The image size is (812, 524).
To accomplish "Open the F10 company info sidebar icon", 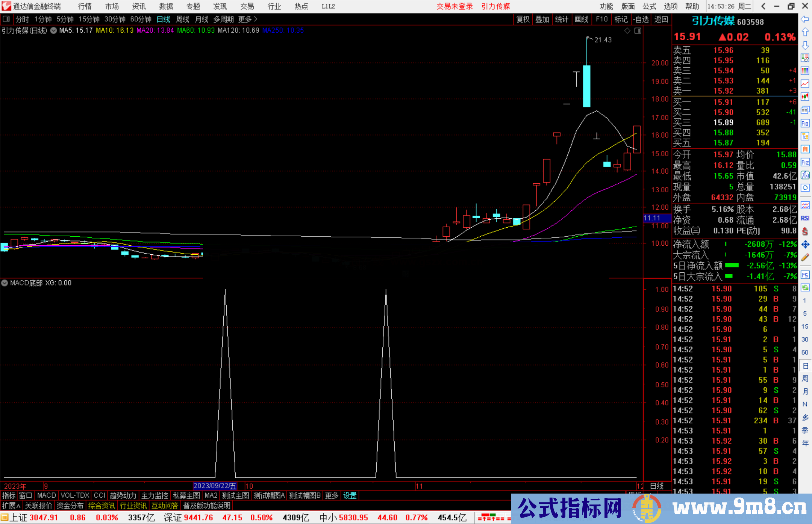I will point(805,123).
